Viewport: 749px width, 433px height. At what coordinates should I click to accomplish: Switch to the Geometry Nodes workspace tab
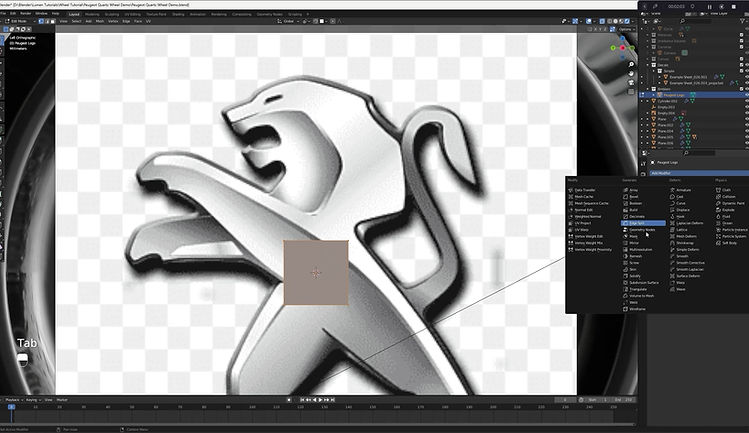tap(269, 14)
